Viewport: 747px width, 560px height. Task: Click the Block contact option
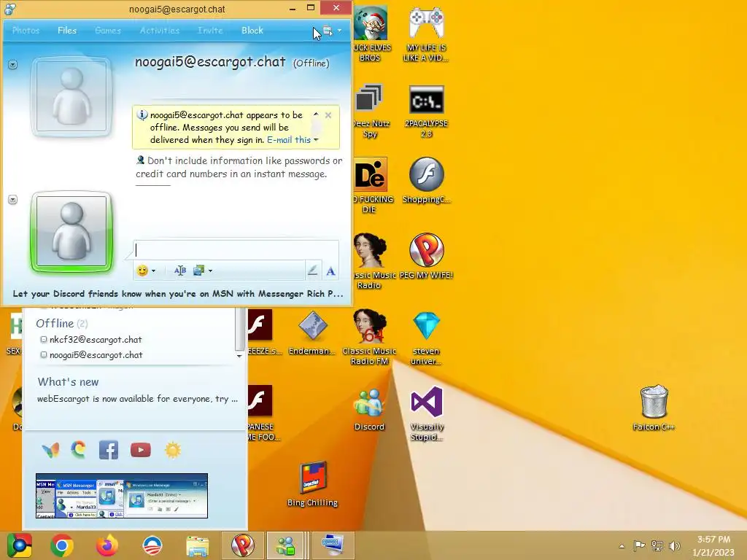coord(252,31)
